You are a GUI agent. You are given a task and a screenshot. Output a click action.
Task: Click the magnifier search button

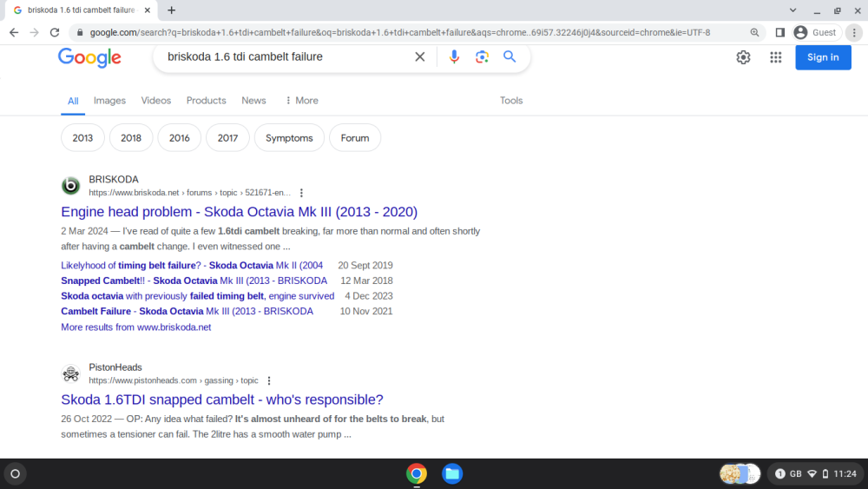[510, 56]
